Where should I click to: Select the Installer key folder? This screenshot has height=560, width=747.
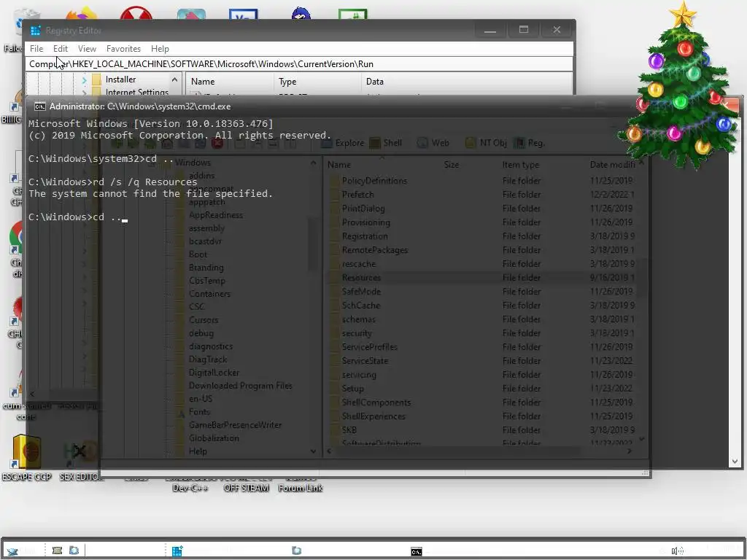[x=120, y=79]
